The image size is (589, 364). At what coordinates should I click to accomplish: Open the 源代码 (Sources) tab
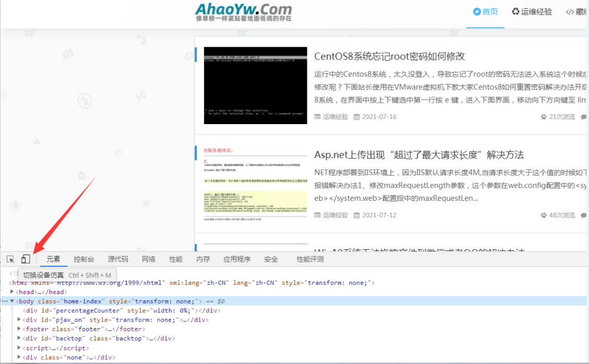(x=118, y=259)
